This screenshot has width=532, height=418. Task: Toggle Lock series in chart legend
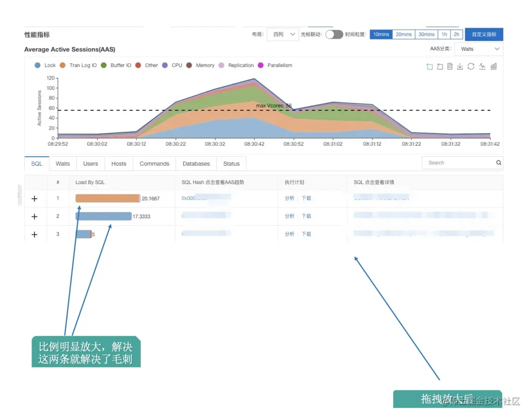point(45,65)
